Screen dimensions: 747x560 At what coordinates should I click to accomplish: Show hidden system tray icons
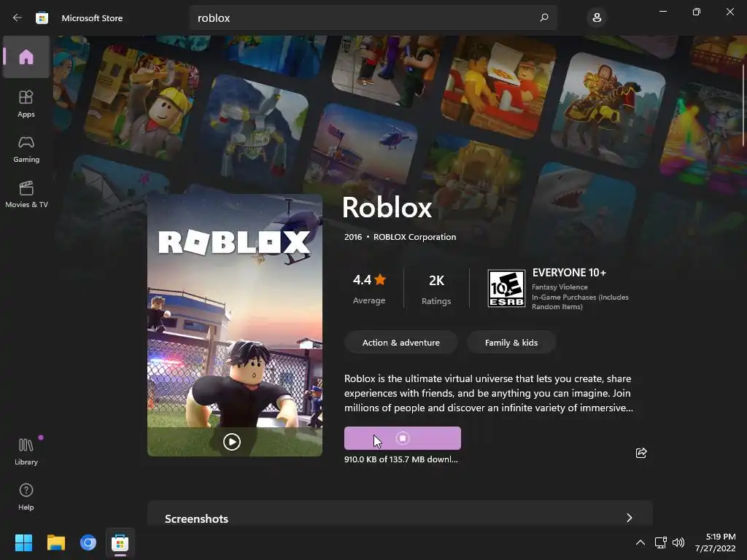640,542
